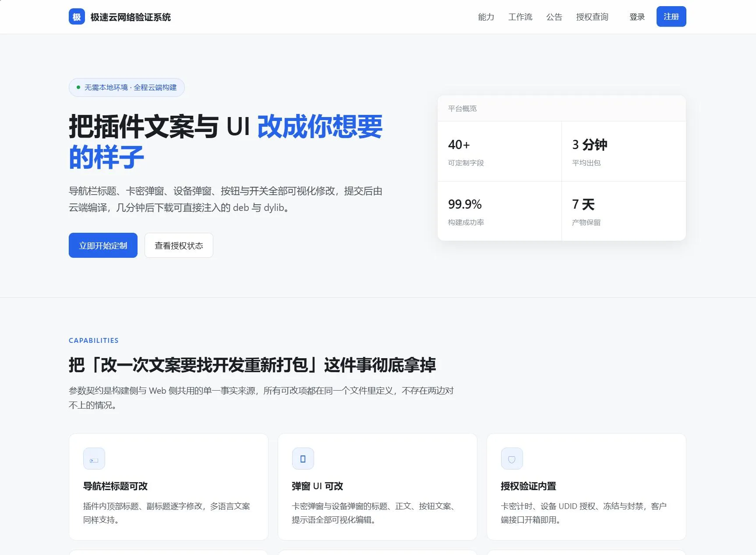Click the 卡密计时 authorization description text
Image resolution: width=756 pixels, height=555 pixels.
584,513
